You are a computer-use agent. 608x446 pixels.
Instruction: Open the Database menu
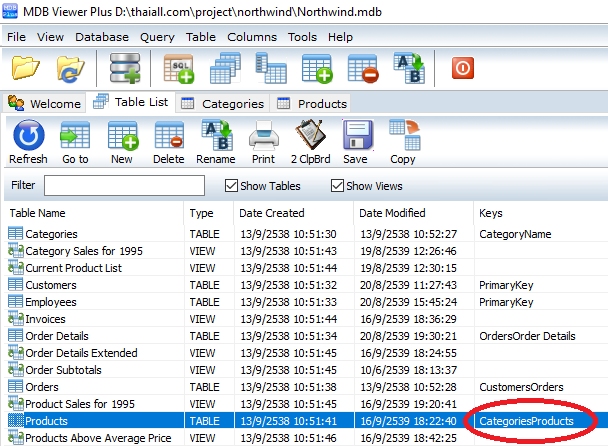point(102,37)
